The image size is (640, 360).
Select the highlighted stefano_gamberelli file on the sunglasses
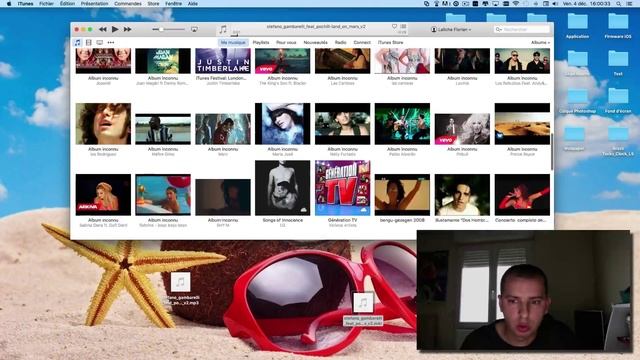(x=363, y=309)
